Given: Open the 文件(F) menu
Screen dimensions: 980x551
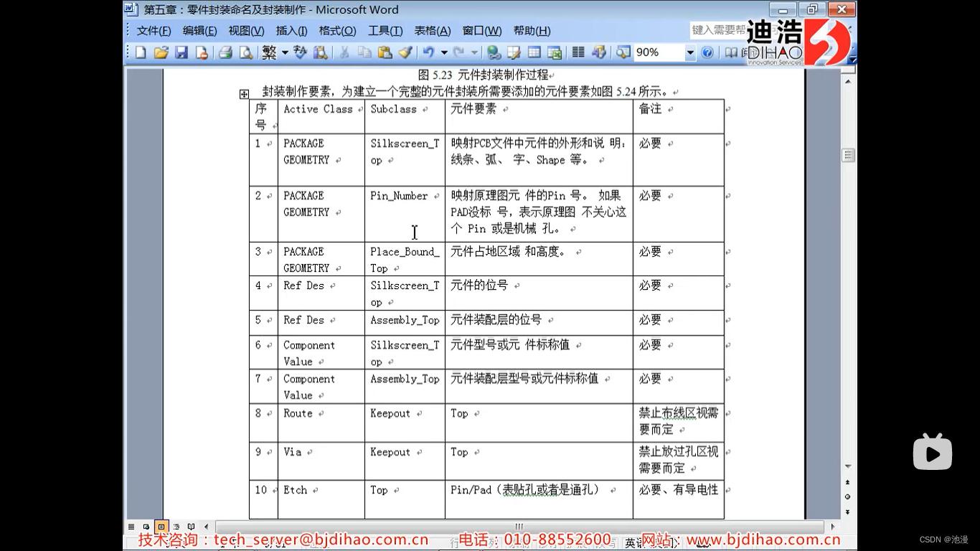Looking at the screenshot, I should tap(154, 31).
